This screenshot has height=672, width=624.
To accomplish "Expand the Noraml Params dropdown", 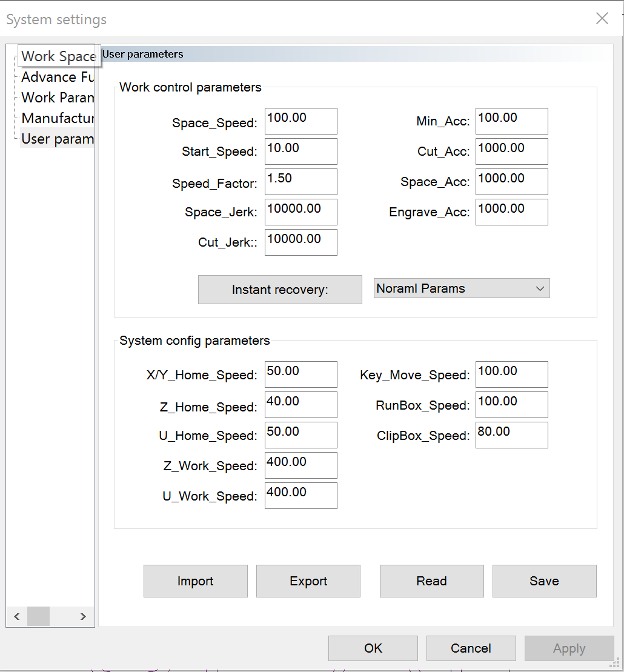I will point(462,288).
